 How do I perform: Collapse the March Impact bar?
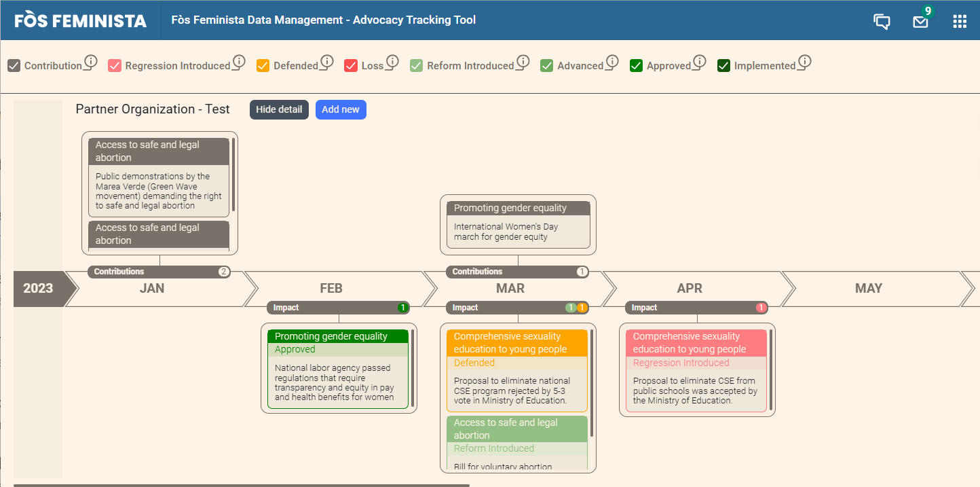click(x=517, y=308)
